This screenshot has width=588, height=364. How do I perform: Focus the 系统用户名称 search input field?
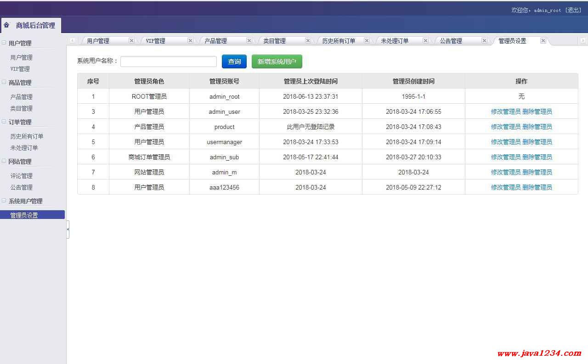pos(168,62)
